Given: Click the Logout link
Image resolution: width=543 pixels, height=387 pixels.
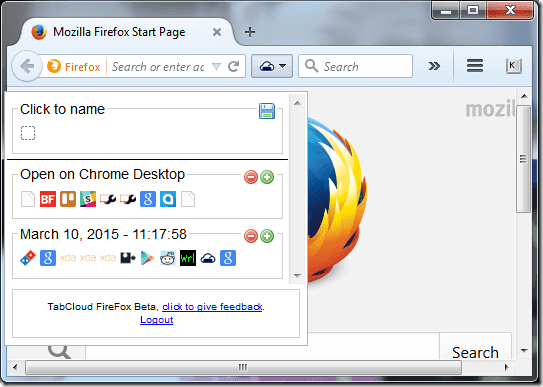Looking at the screenshot, I should (157, 320).
